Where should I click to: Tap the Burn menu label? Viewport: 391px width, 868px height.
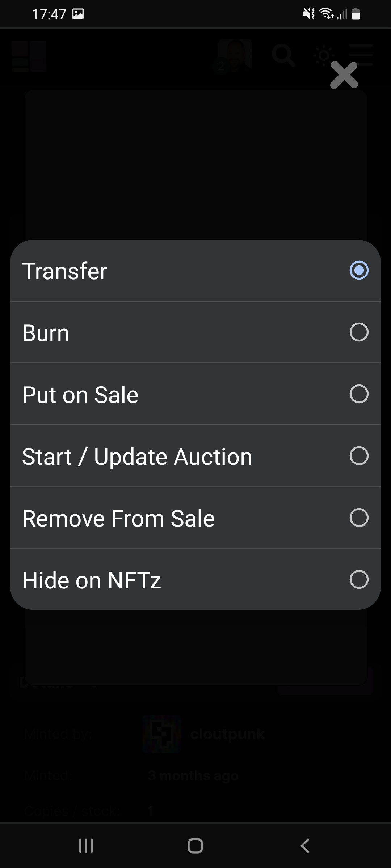tap(46, 333)
